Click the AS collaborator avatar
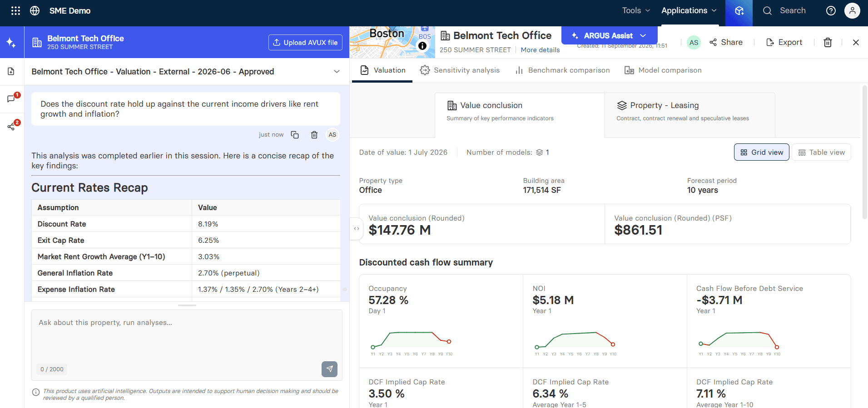 pyautogui.click(x=694, y=43)
